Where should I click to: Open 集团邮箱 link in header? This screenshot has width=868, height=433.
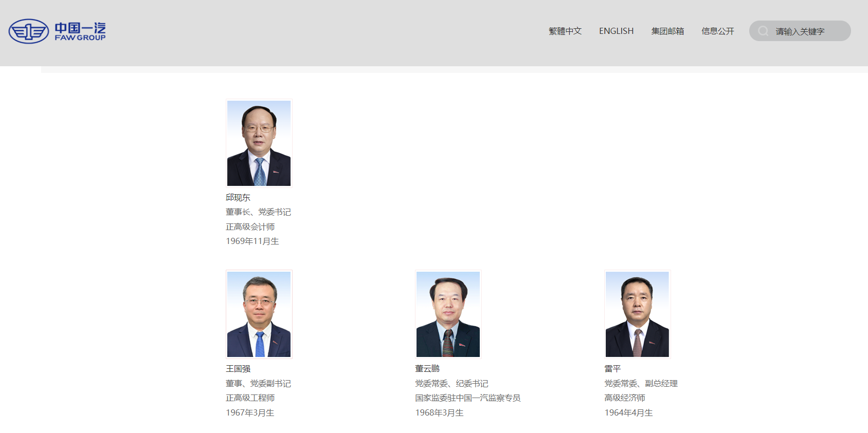click(667, 31)
